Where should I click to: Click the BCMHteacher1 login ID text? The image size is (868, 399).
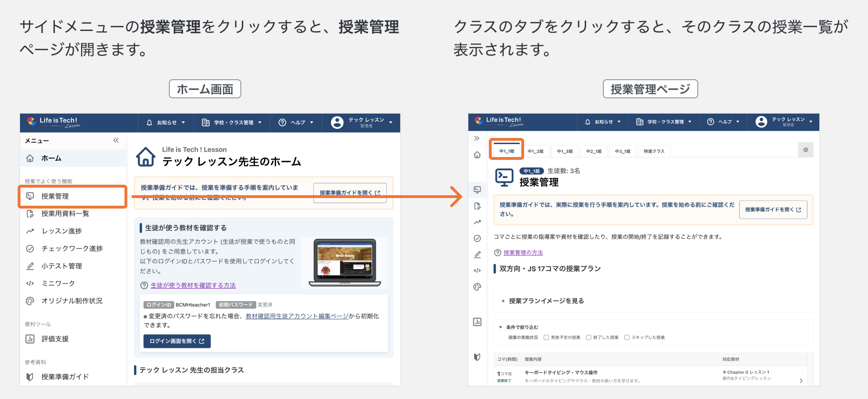coord(193,305)
